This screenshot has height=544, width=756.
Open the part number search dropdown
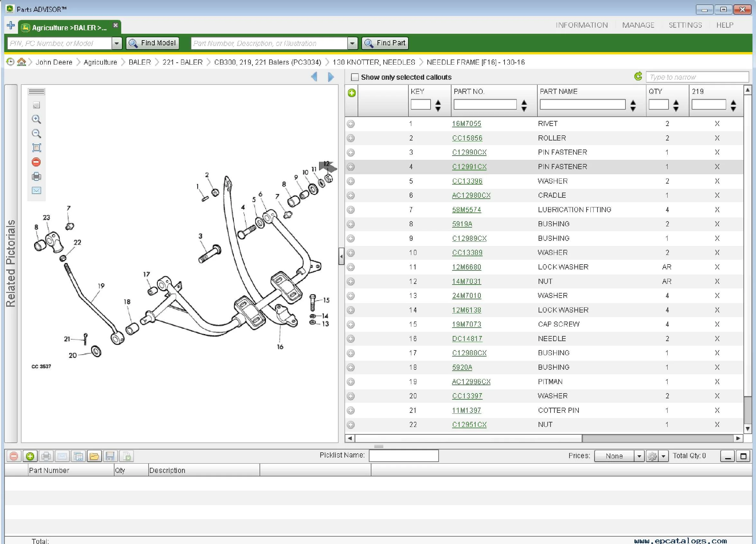(352, 43)
